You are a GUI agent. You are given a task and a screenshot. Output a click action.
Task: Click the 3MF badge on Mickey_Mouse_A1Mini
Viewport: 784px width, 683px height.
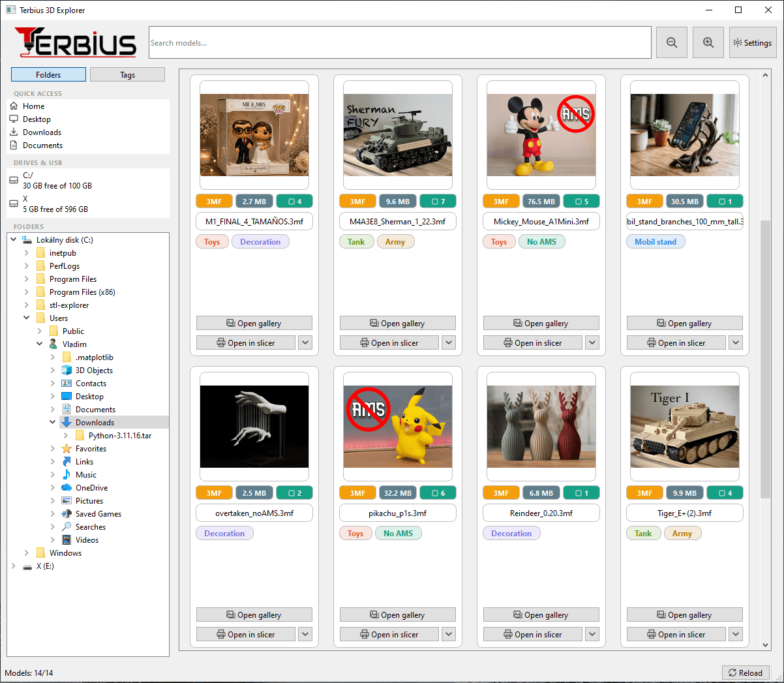(501, 202)
